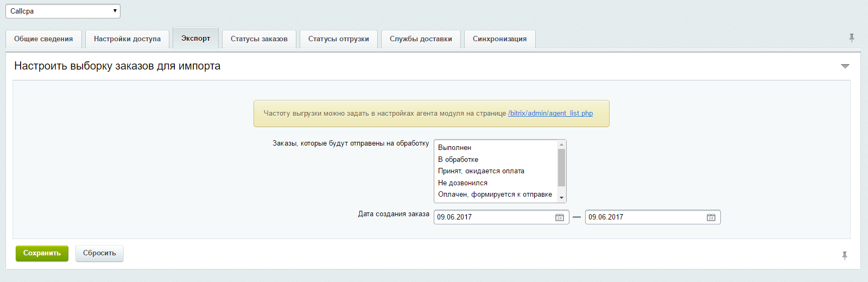Click the status list scrollbar thumb
The height and width of the screenshot is (282, 868).
561,167
